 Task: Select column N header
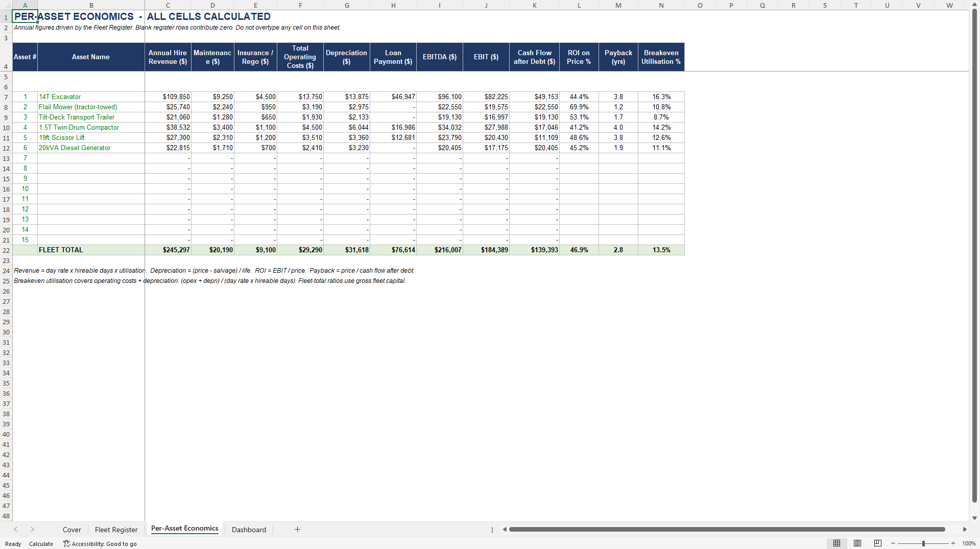[661, 5]
